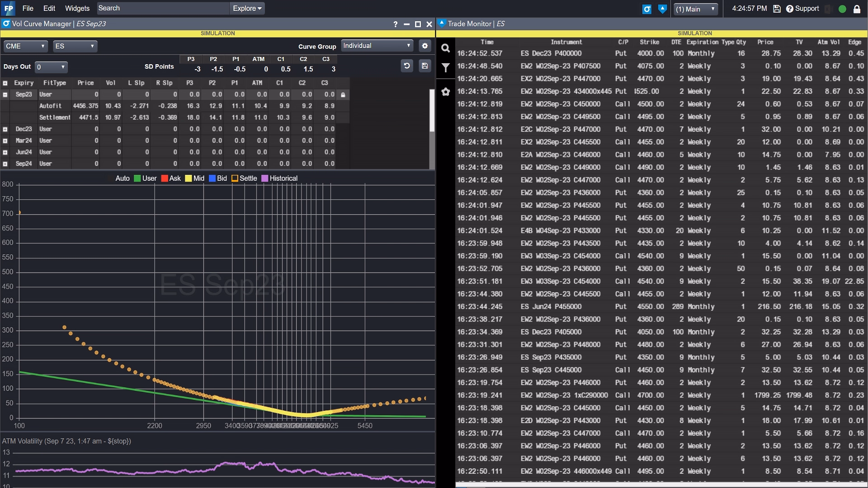Click the revert curve changes icon

tap(406, 66)
